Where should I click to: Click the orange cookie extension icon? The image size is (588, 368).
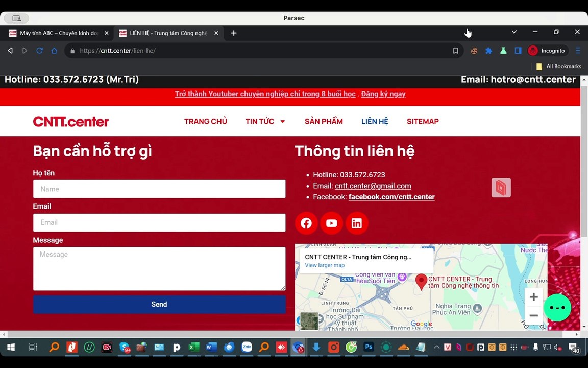[x=474, y=51]
